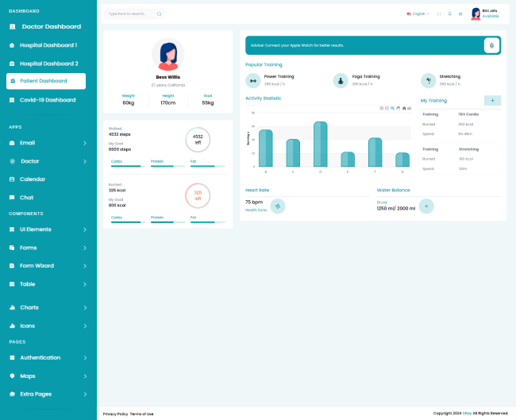Open the notifications bell in header

(x=449, y=13)
